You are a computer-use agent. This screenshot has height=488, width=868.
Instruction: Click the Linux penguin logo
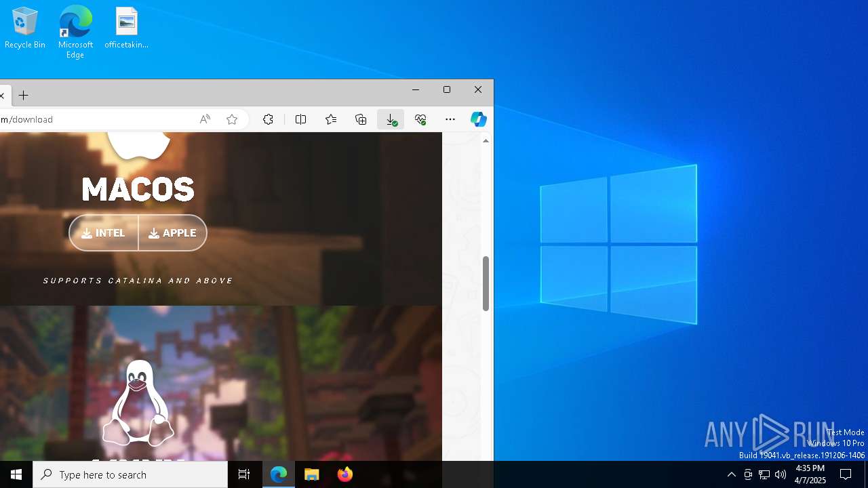(x=138, y=403)
